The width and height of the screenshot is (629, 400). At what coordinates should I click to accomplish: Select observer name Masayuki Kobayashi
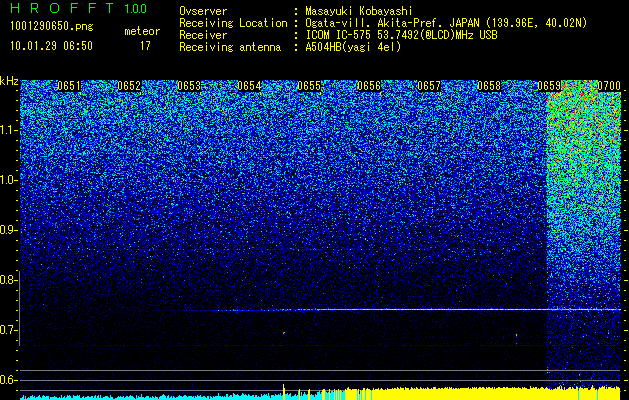click(359, 12)
